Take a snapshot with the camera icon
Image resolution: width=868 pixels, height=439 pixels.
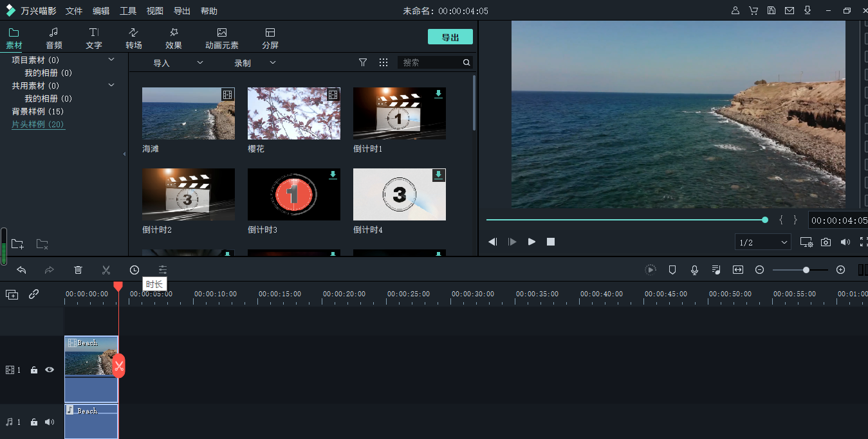[x=826, y=242]
